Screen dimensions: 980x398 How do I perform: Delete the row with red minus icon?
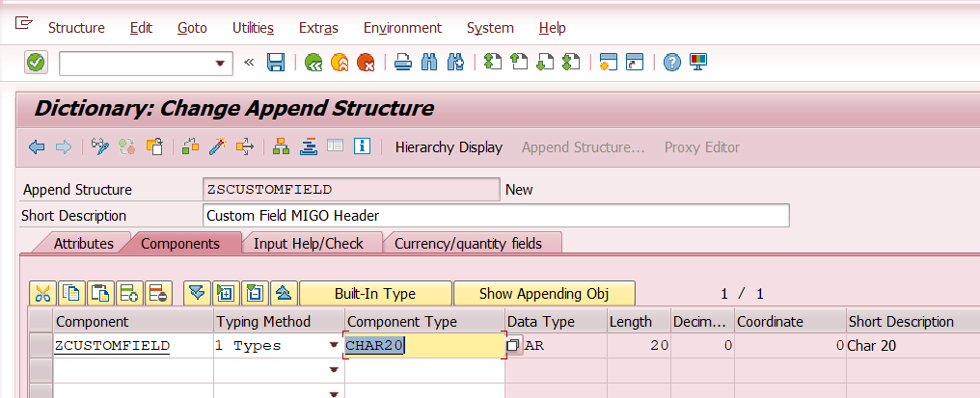click(158, 293)
